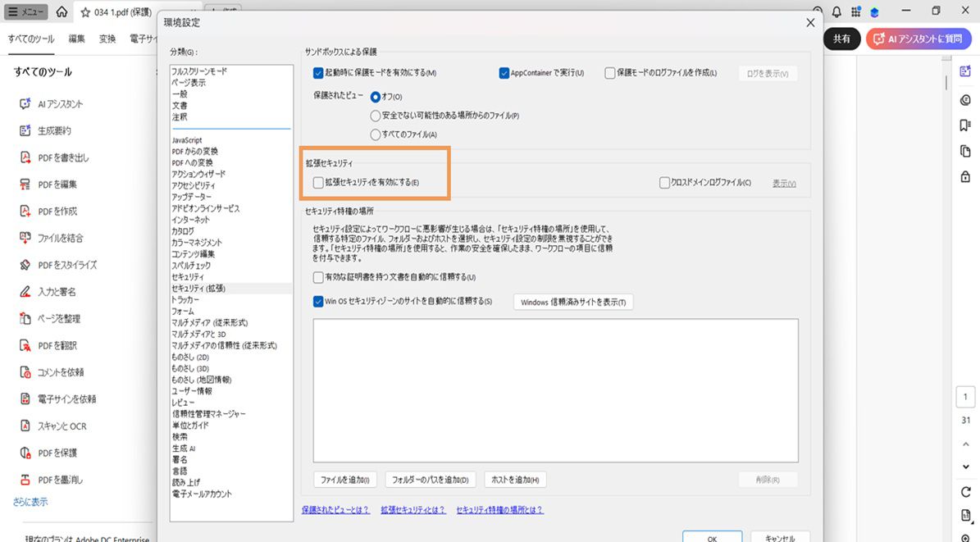Select 信頼性管理マネージャー category

coord(209,414)
